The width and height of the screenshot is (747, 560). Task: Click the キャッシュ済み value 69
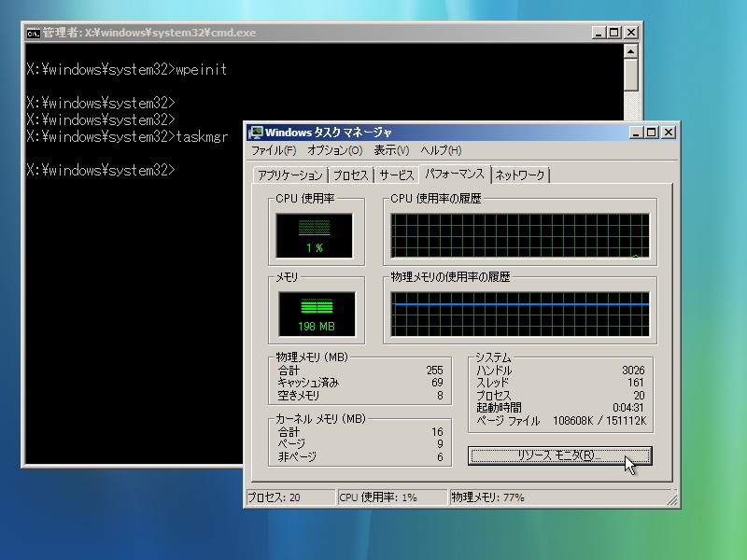click(x=437, y=383)
